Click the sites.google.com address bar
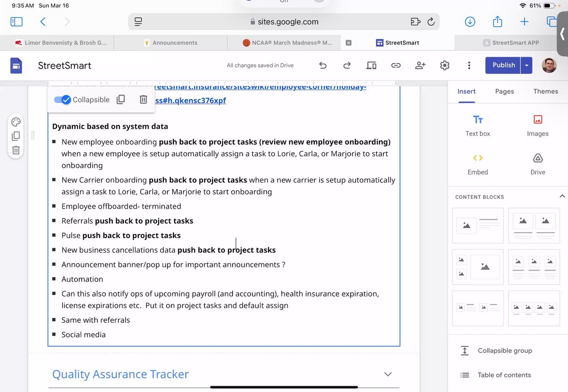The image size is (568, 392). (x=284, y=21)
